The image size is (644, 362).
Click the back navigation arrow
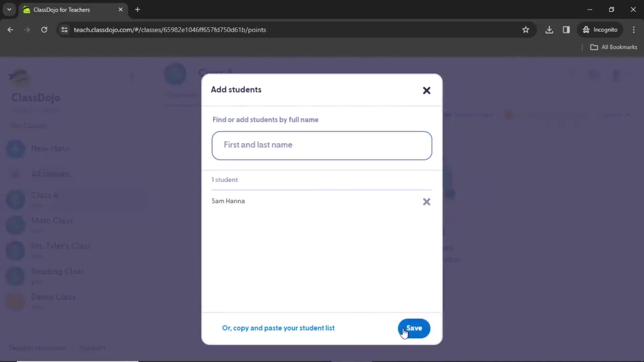(x=10, y=29)
